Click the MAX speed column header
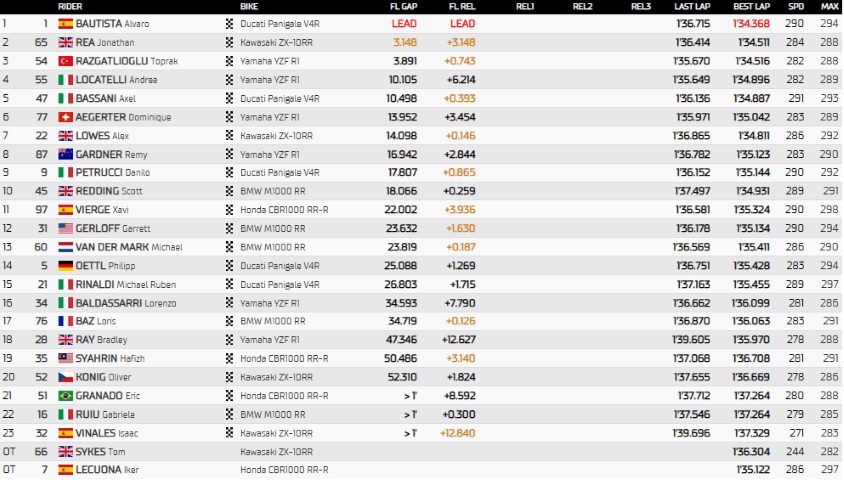The width and height of the screenshot is (844, 480). click(x=829, y=6)
